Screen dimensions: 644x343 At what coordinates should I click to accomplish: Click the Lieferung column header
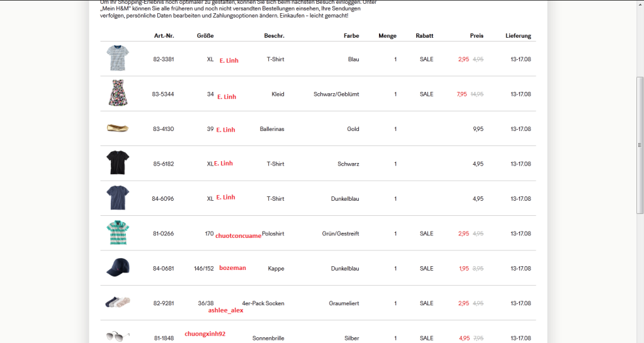coord(518,36)
